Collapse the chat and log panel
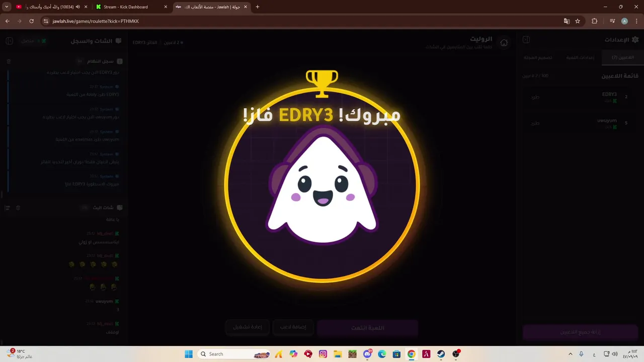 pyautogui.click(x=9, y=40)
